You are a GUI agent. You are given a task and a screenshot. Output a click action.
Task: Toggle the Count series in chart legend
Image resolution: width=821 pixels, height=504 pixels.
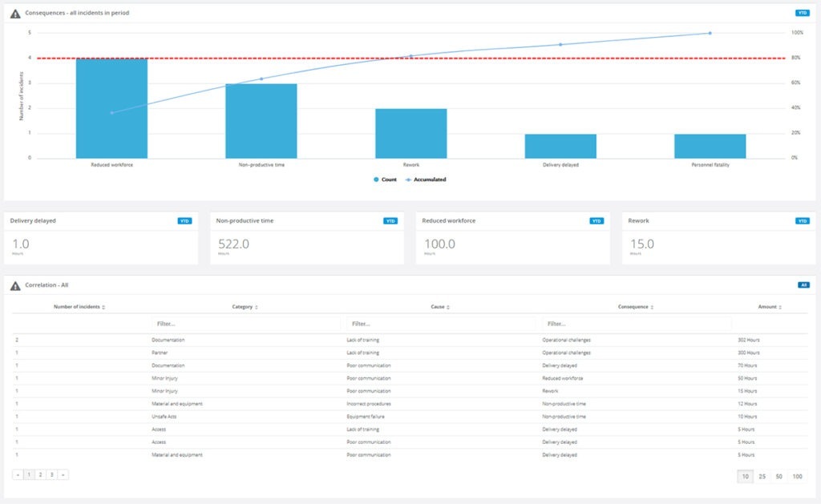click(x=383, y=179)
